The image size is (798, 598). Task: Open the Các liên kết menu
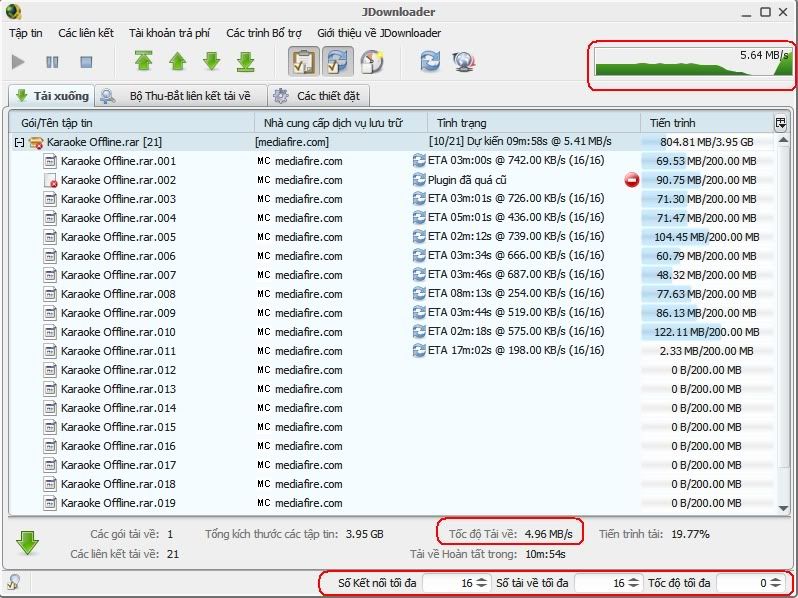86,33
